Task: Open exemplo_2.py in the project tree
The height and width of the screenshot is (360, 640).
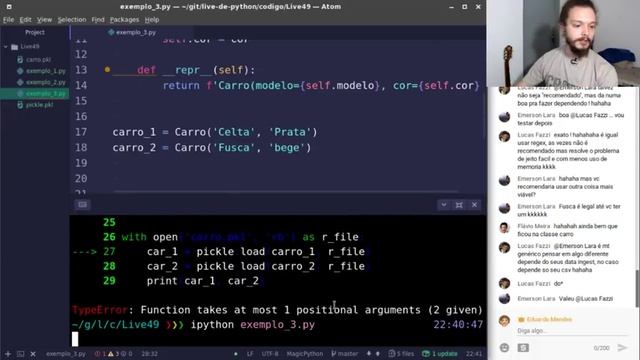Action: (45, 82)
